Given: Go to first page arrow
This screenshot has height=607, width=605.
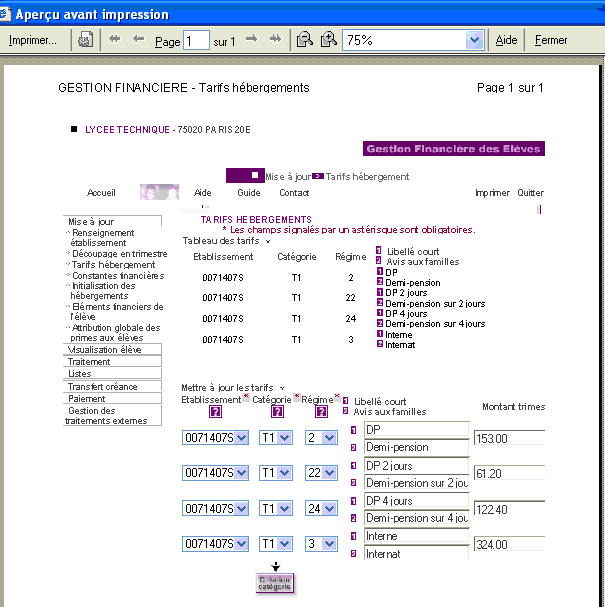Looking at the screenshot, I should coord(115,39).
